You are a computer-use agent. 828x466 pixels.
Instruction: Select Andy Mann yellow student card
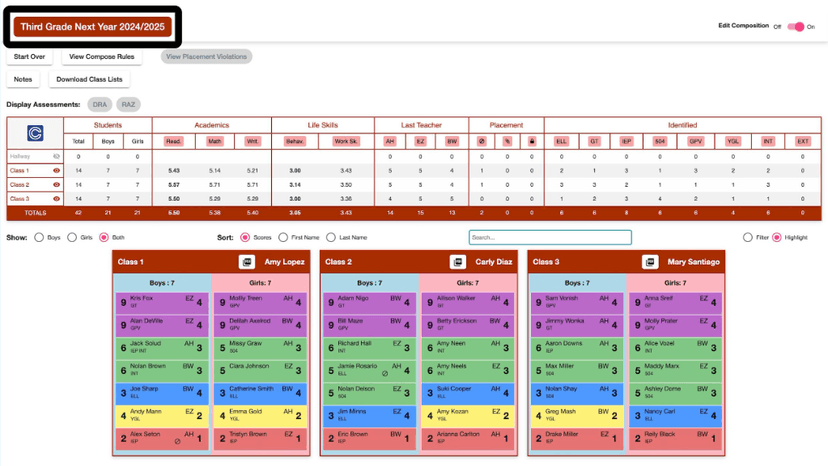(162, 416)
